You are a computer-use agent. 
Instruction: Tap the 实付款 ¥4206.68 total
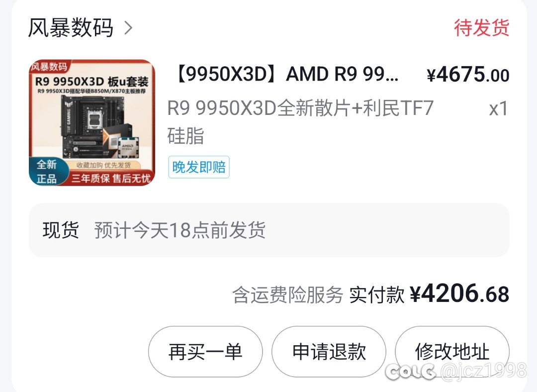tap(429, 294)
